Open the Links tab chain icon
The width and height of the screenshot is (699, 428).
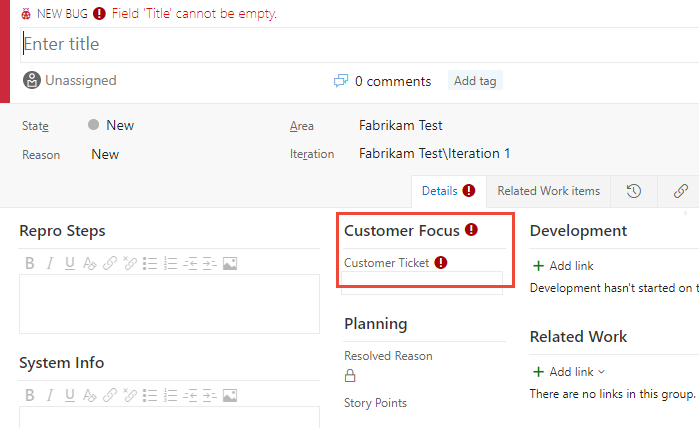[681, 191]
